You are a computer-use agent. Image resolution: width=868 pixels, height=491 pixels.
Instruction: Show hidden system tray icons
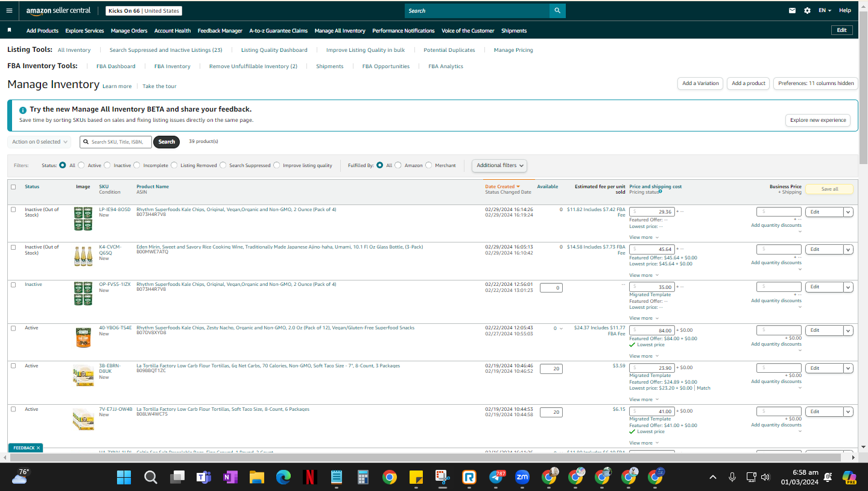[712, 477]
